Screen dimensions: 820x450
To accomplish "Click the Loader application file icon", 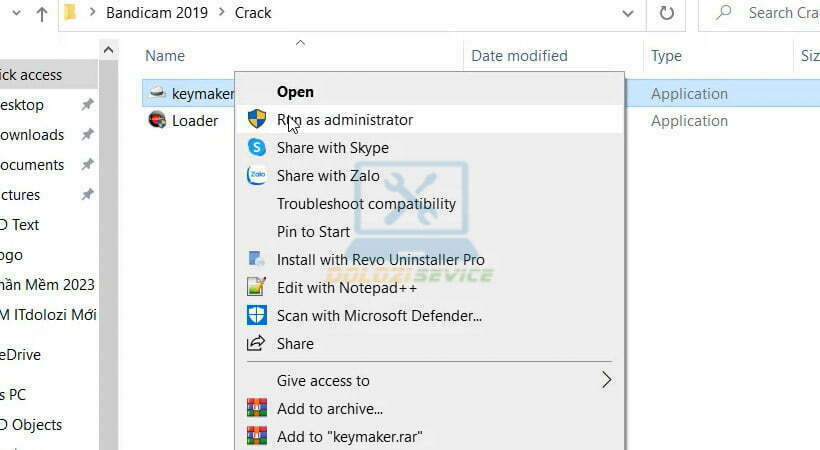I will coord(157,121).
